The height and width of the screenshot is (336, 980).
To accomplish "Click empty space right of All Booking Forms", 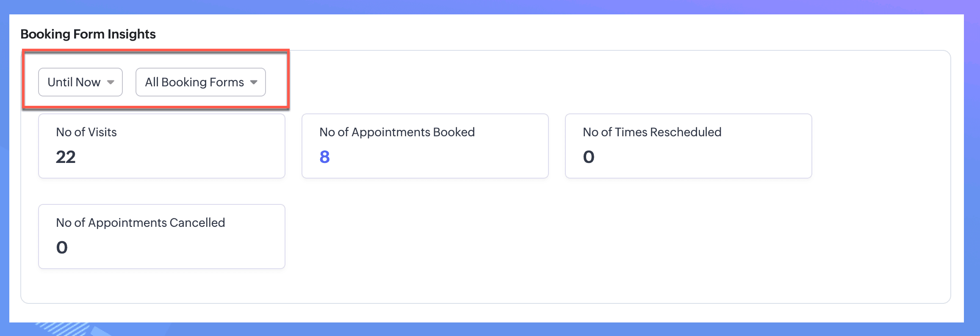I will point(508,82).
